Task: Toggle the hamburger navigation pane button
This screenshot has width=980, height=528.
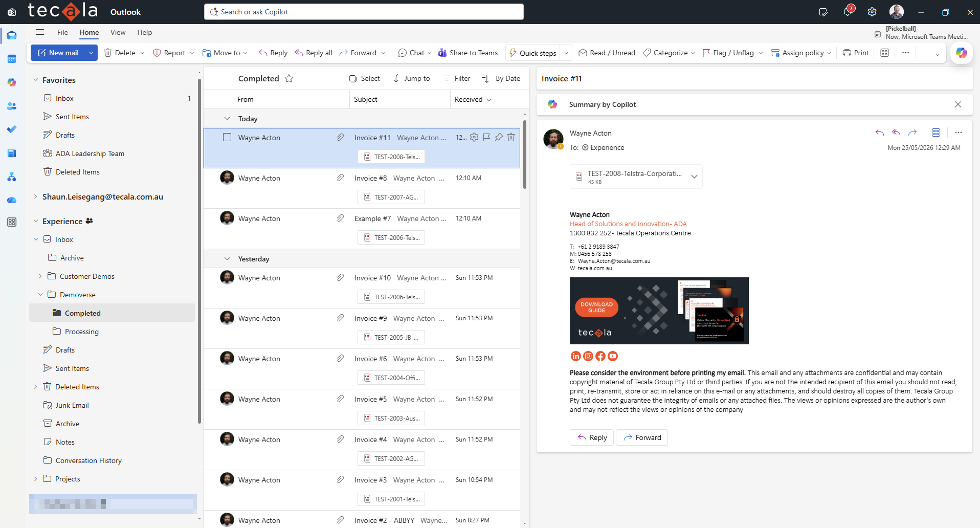Action: 40,32
